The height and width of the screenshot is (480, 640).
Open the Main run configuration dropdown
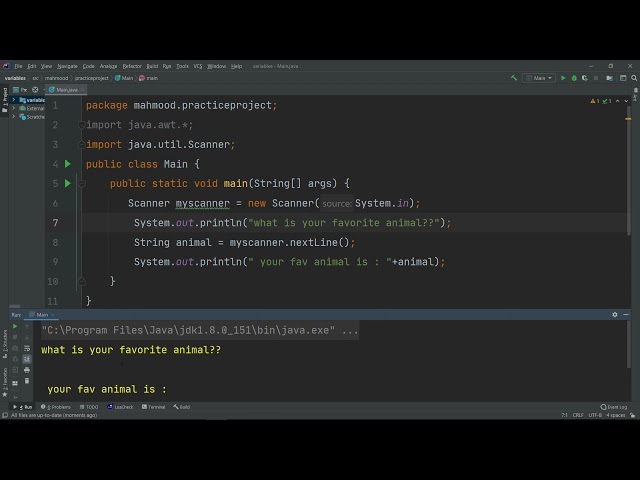539,78
